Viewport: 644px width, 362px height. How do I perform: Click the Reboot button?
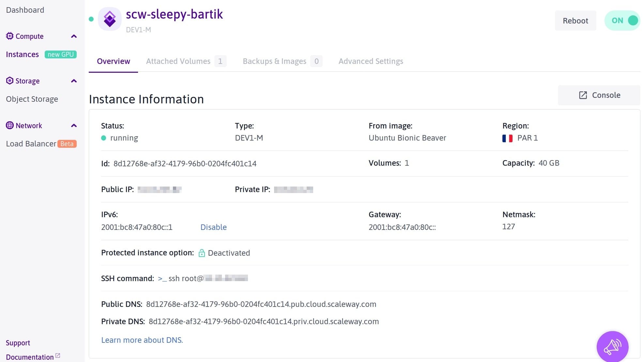[575, 20]
